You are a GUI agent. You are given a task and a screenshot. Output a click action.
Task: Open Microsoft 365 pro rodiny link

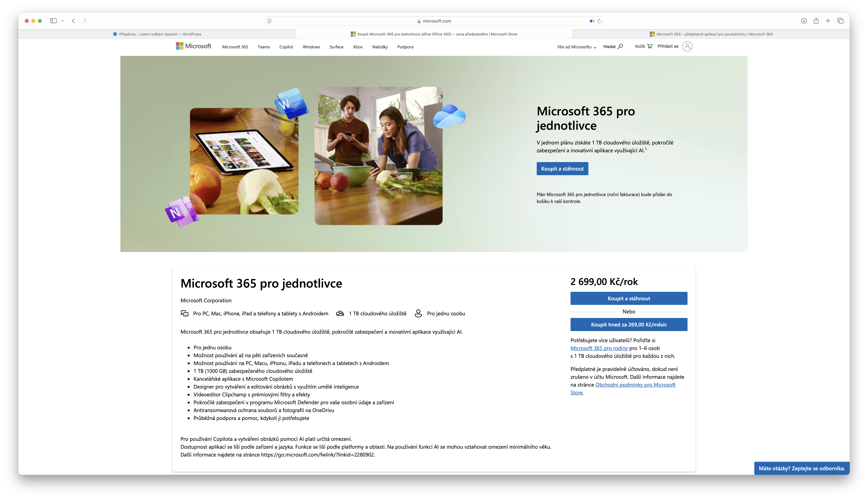point(599,348)
